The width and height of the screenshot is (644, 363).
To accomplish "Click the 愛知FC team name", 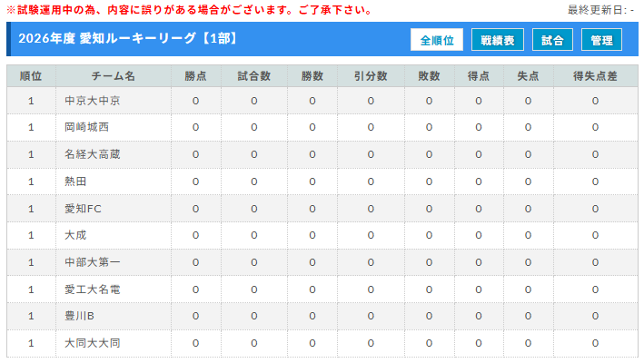I will (83, 209).
